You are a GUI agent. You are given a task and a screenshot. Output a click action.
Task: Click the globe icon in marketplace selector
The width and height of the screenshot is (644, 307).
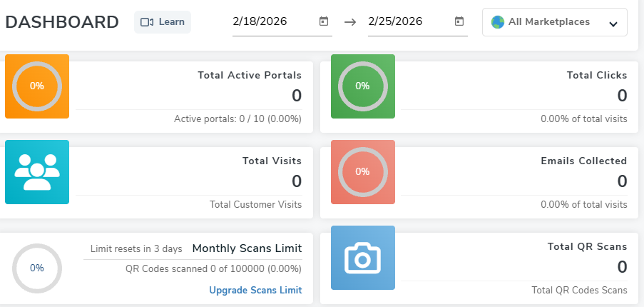coord(498,22)
